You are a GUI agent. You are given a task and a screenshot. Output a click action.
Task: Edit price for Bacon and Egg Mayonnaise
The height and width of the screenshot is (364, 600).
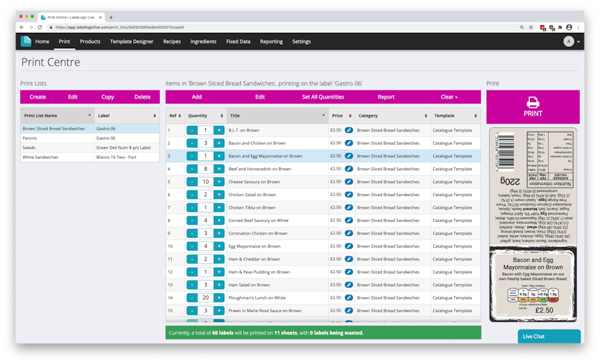point(348,156)
